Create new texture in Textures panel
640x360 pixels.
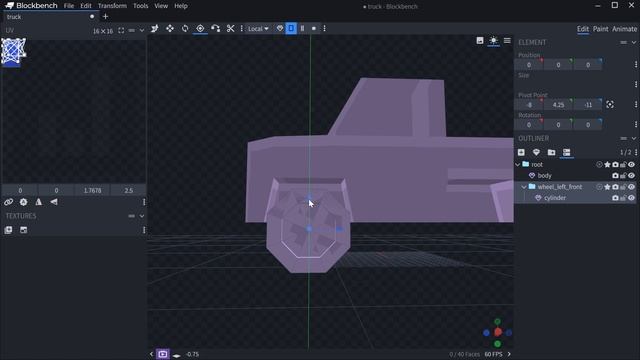24,230
